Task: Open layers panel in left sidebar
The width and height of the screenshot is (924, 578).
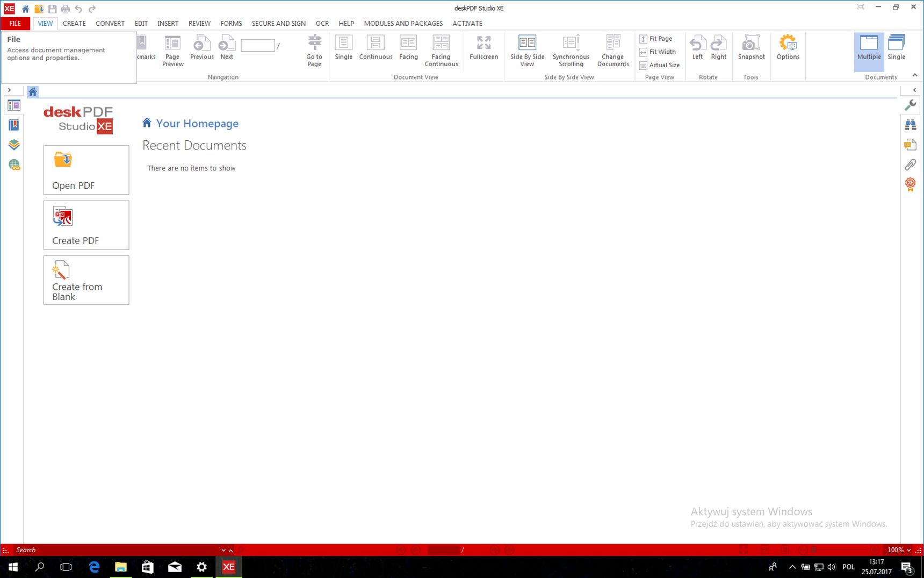Action: pyautogui.click(x=14, y=145)
